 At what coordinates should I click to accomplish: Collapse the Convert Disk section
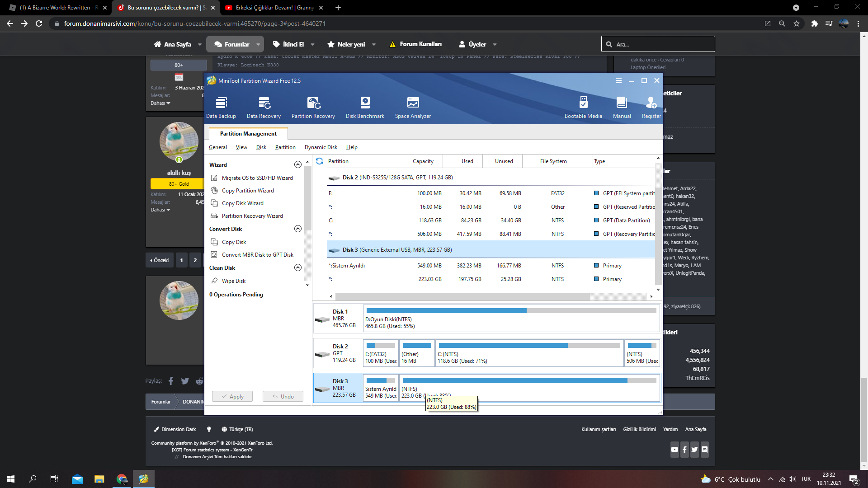297,229
